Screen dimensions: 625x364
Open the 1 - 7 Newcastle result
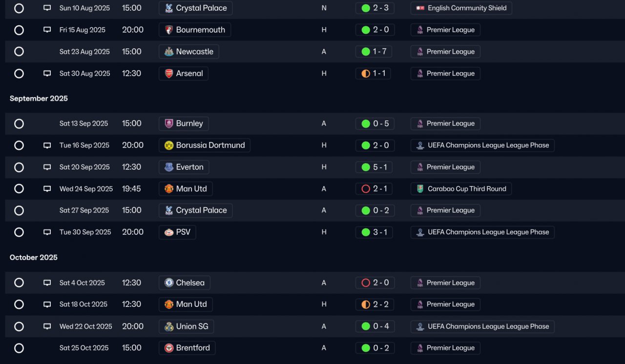375,52
